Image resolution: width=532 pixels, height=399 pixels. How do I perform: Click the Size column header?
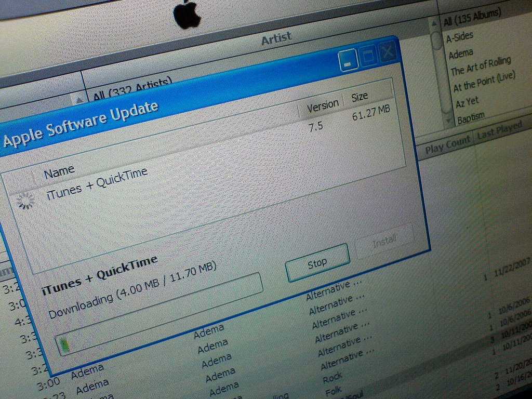point(360,97)
